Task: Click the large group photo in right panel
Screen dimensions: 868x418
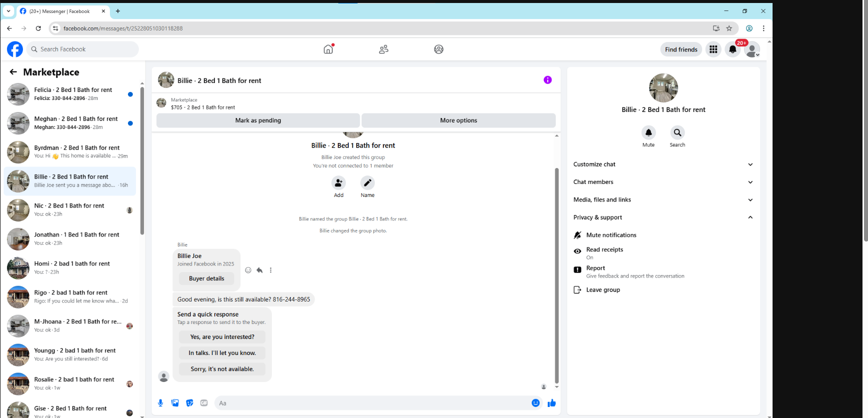Action: 663,88
